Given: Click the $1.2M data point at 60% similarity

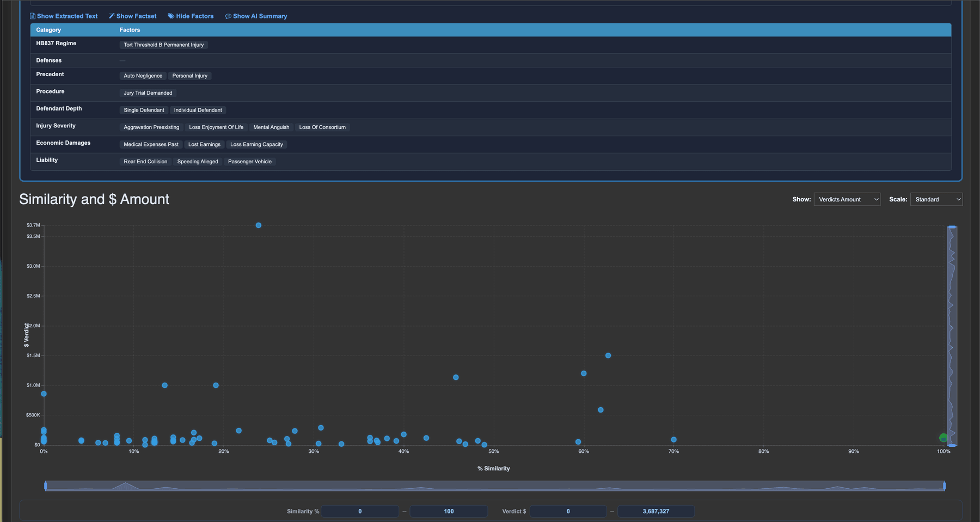Looking at the screenshot, I should click(584, 373).
